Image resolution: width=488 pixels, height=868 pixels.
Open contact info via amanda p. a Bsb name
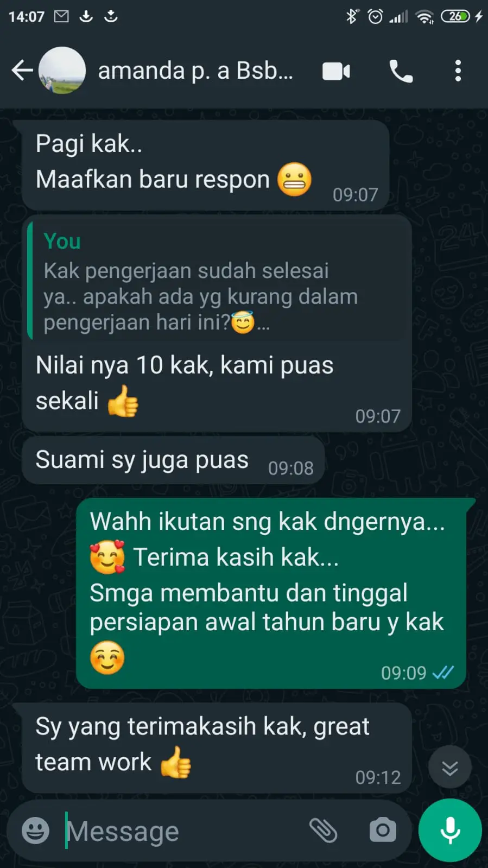195,71
